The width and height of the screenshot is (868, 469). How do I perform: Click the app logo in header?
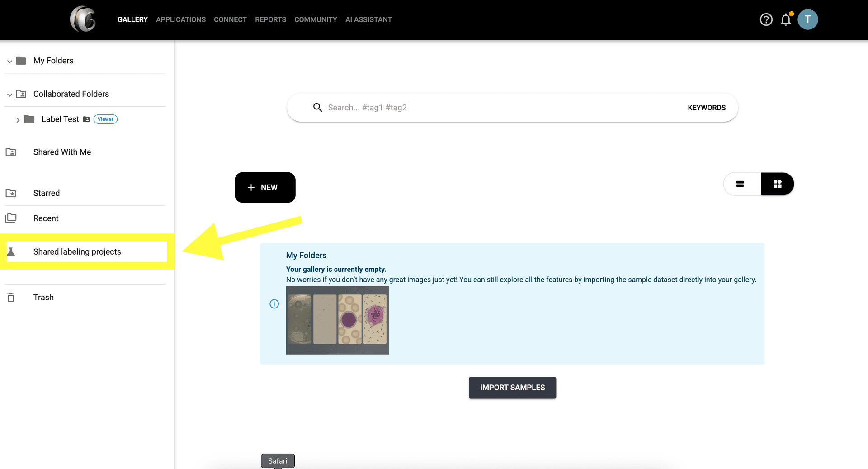[x=83, y=19]
